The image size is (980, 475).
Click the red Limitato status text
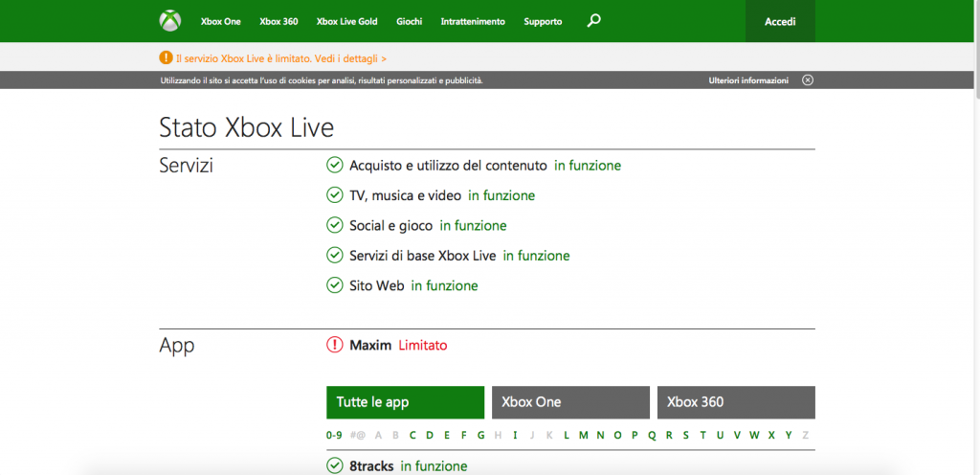(422, 345)
